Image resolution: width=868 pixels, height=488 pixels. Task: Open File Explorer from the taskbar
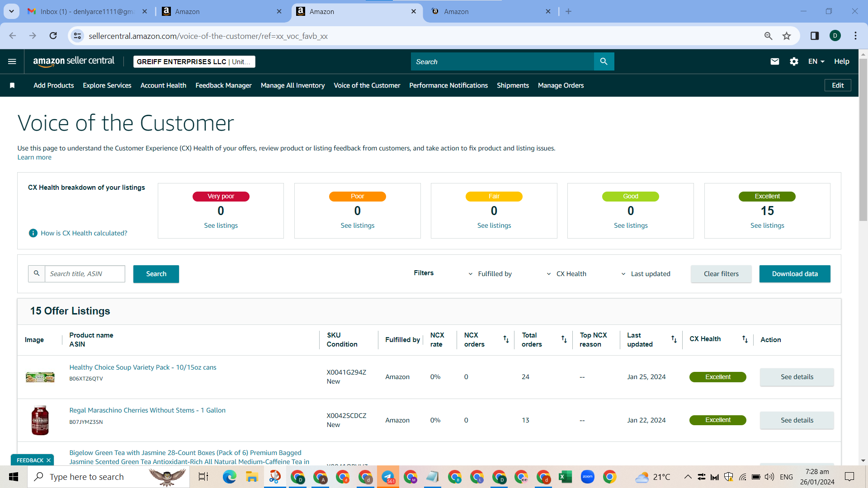(x=252, y=477)
